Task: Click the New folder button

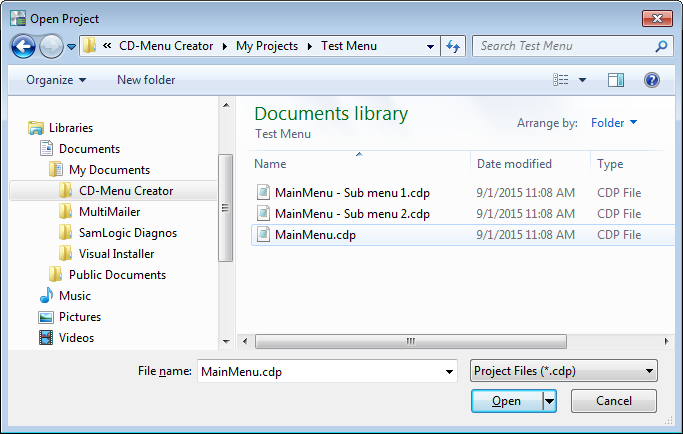Action: [146, 80]
